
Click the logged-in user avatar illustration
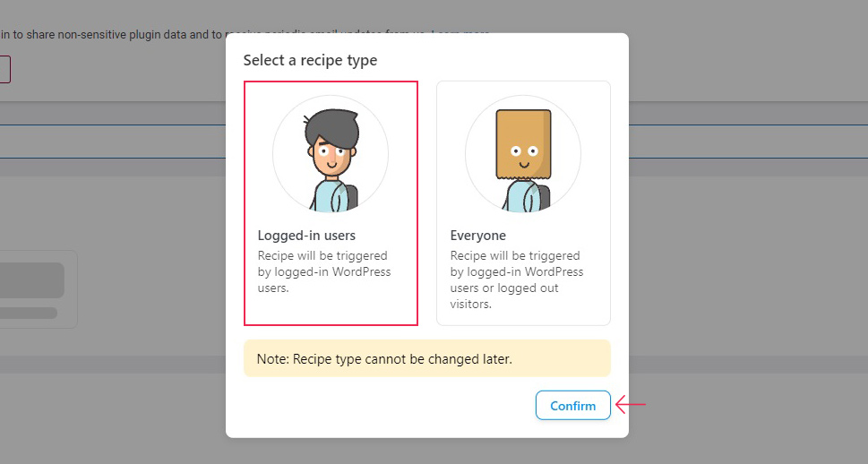[x=331, y=154]
